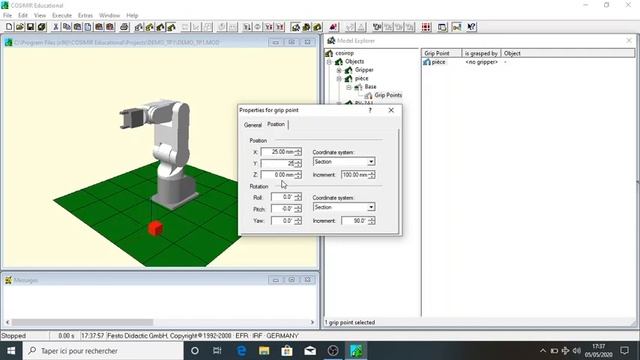Click the Grip Point column header
This screenshot has height=360, width=640.
click(441, 53)
